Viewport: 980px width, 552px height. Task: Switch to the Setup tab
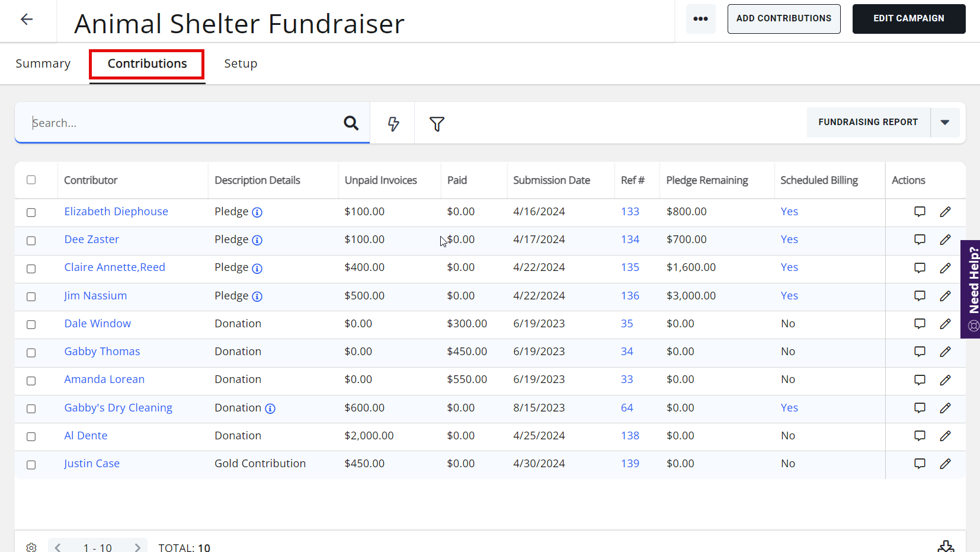tap(241, 63)
